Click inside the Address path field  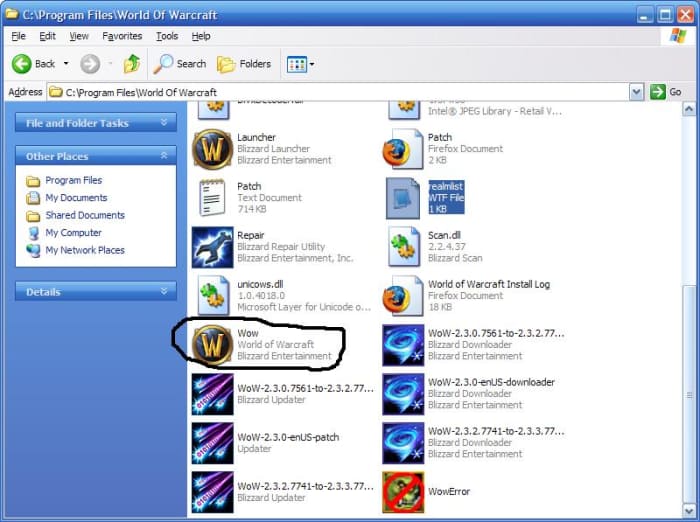click(x=338, y=92)
